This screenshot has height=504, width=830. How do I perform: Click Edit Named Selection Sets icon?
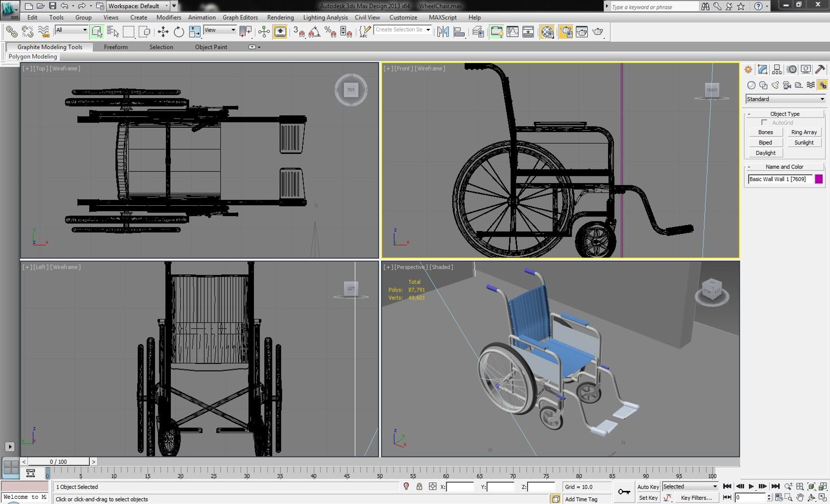[364, 32]
